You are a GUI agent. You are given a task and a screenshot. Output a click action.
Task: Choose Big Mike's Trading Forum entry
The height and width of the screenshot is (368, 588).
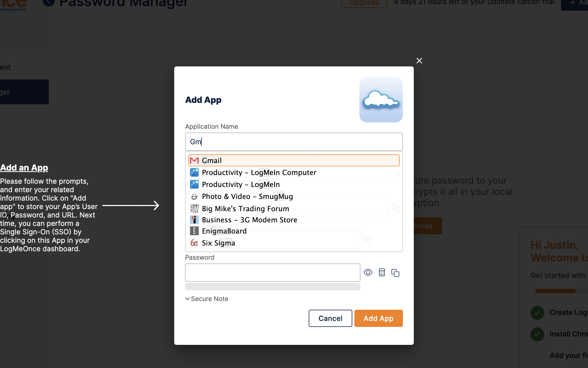point(294,208)
